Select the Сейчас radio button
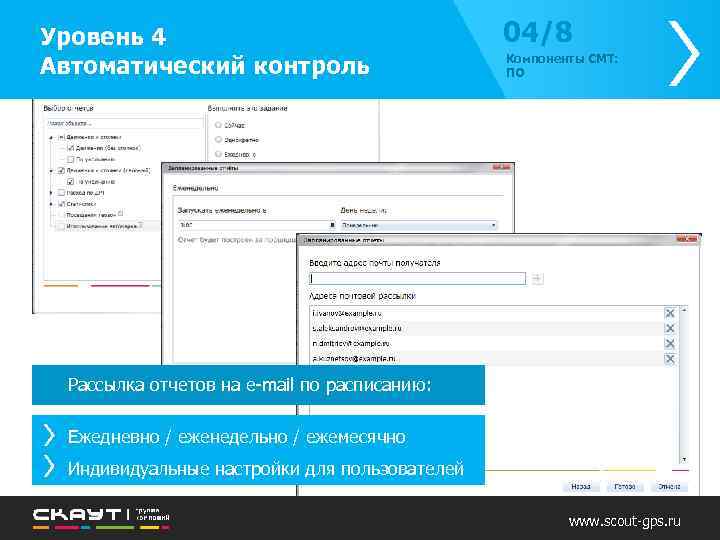This screenshot has height=540, width=720. click(x=219, y=125)
